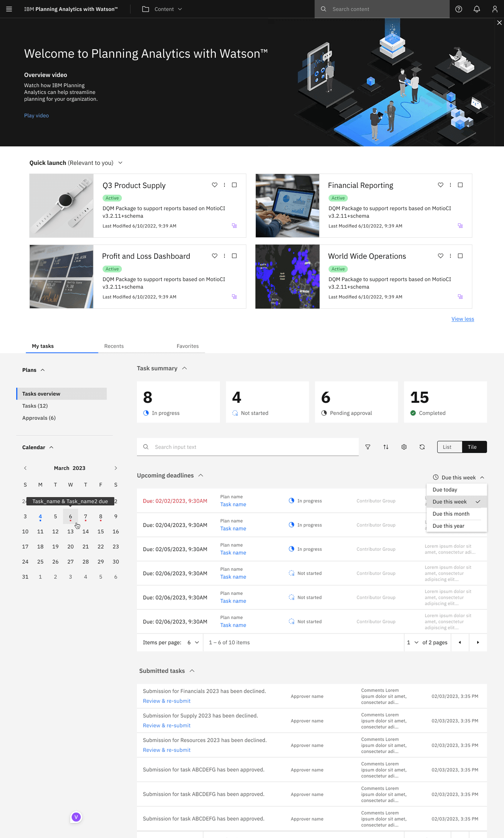Switch to the Recents tab
Viewport: 504px width, 838px height.
(x=114, y=346)
